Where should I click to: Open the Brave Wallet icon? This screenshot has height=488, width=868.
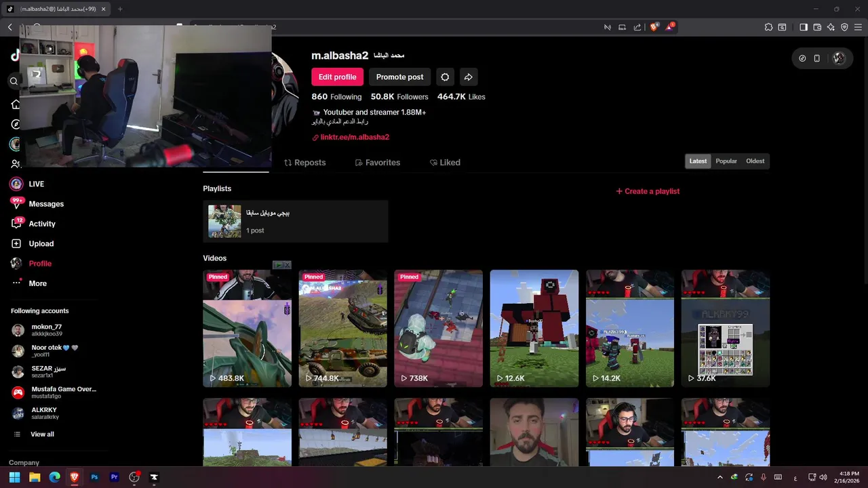(x=817, y=27)
